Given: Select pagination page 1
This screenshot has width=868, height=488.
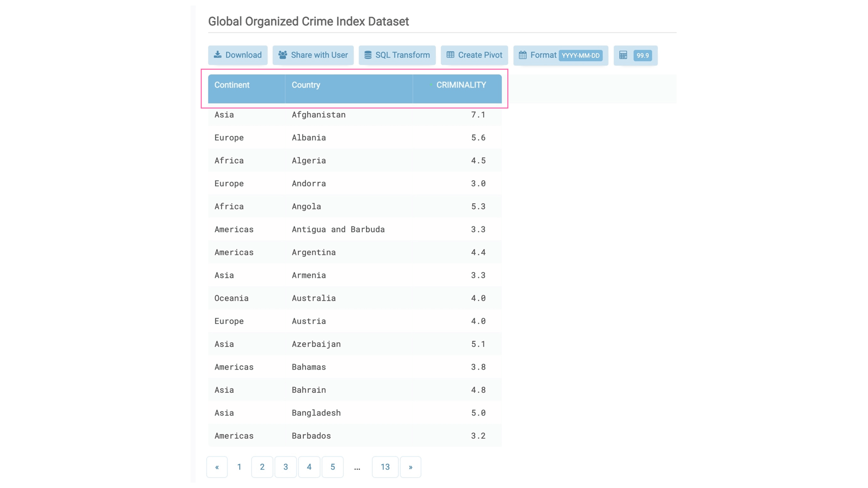Looking at the screenshot, I should click(239, 467).
